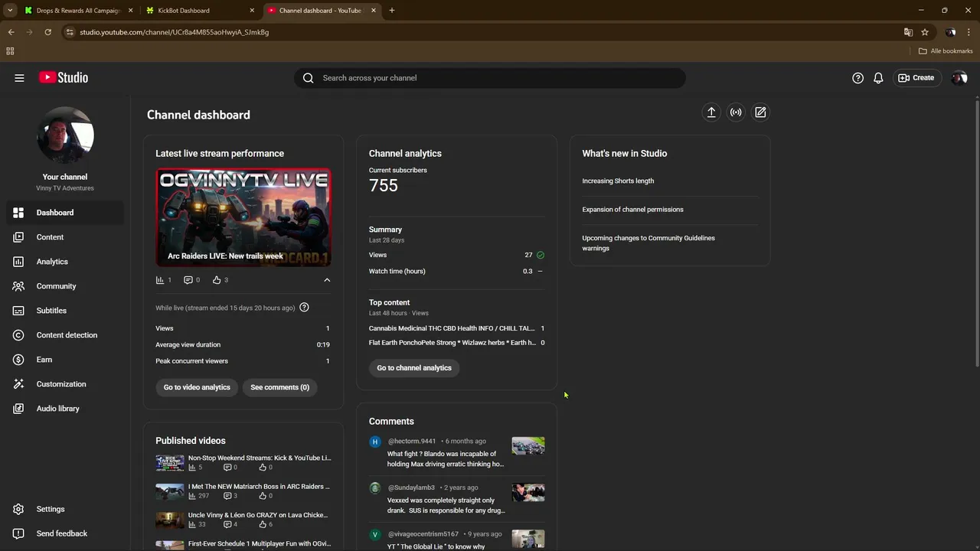Open a new browser tab

coord(392,11)
